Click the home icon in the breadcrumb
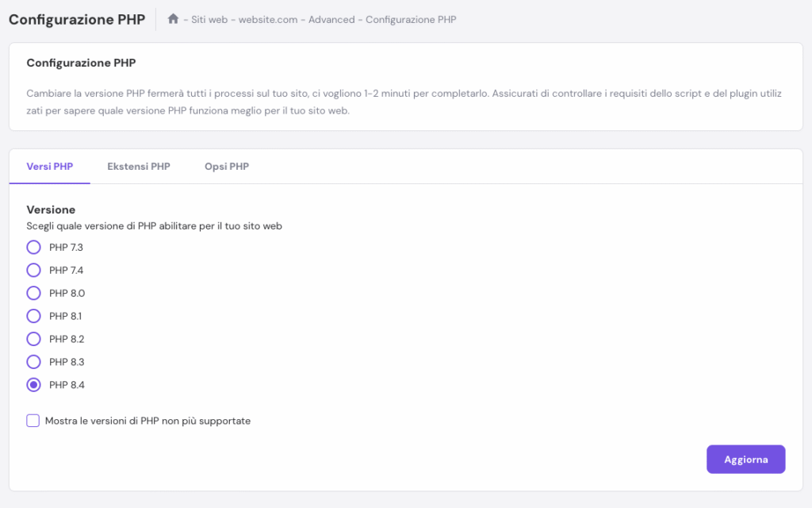Screen dimensions: 812x508 pyautogui.click(x=173, y=18)
